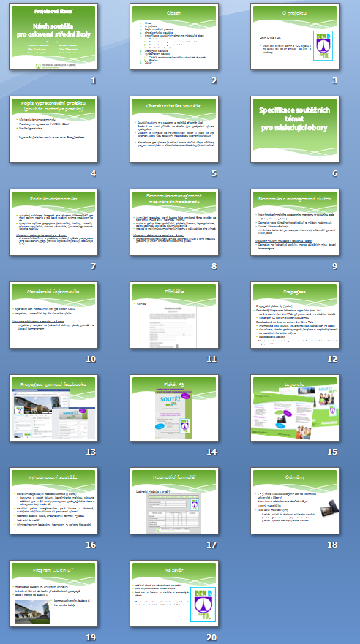Open the 'Přihláška' slide thumbnail

[174, 315]
